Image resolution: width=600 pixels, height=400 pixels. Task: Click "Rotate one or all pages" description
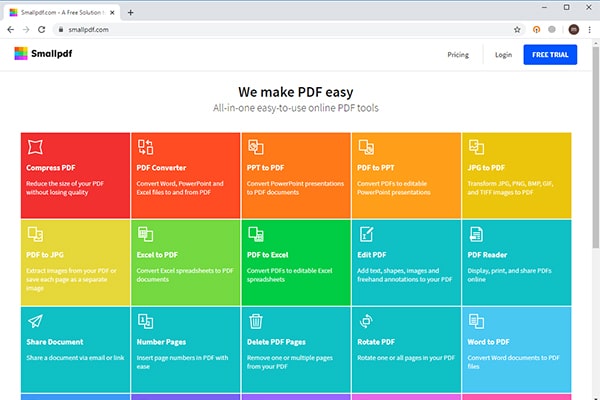point(406,358)
